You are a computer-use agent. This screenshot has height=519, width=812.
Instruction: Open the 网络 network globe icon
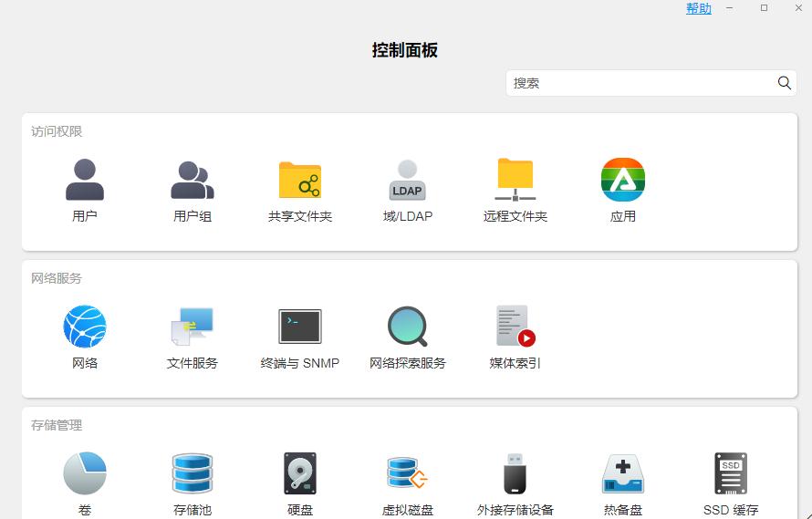click(85, 327)
